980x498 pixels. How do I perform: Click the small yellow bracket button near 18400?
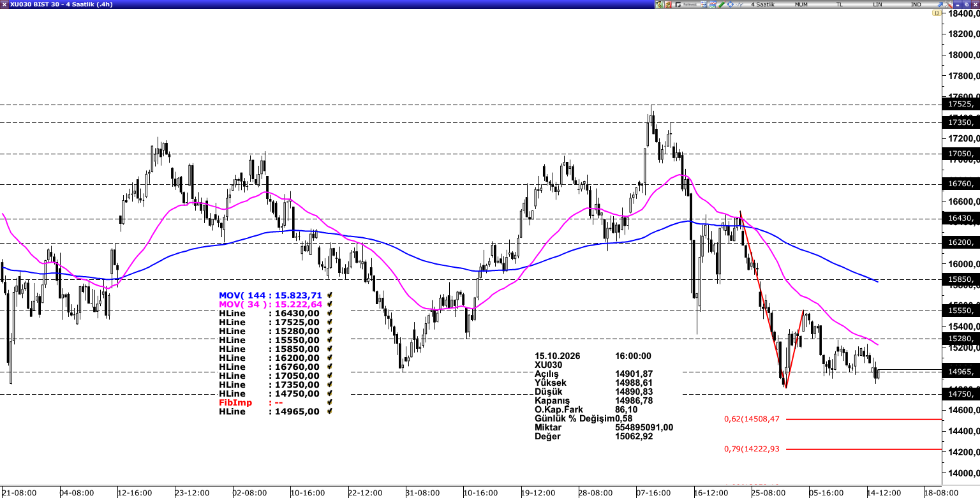[937, 13]
